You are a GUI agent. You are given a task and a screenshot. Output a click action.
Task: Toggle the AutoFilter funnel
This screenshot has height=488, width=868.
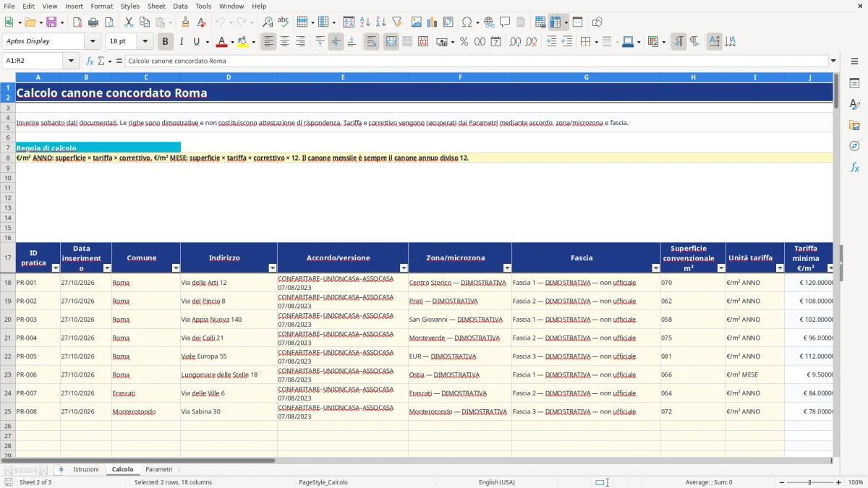pyautogui.click(x=396, y=22)
